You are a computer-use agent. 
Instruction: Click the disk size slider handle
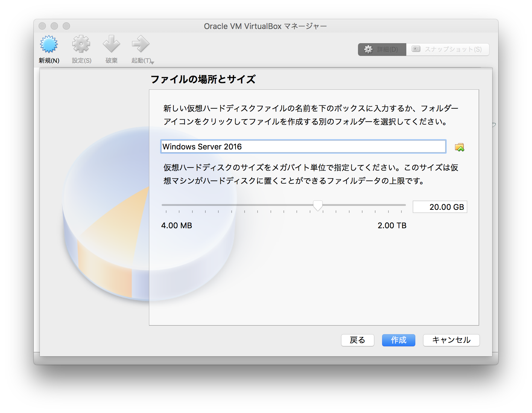[x=318, y=206]
